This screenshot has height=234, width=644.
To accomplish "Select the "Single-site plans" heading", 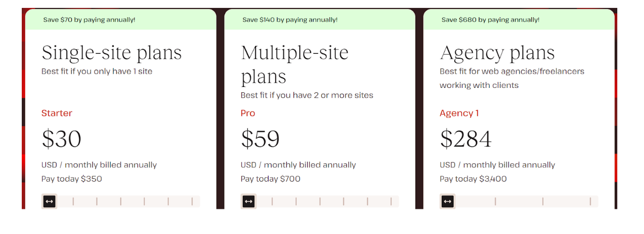I will click(x=112, y=53).
